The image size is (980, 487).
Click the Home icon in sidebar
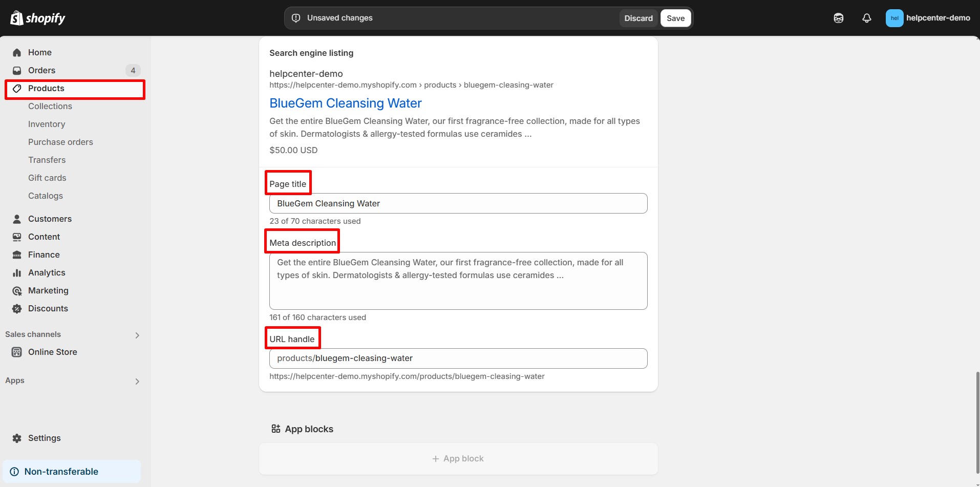(17, 53)
